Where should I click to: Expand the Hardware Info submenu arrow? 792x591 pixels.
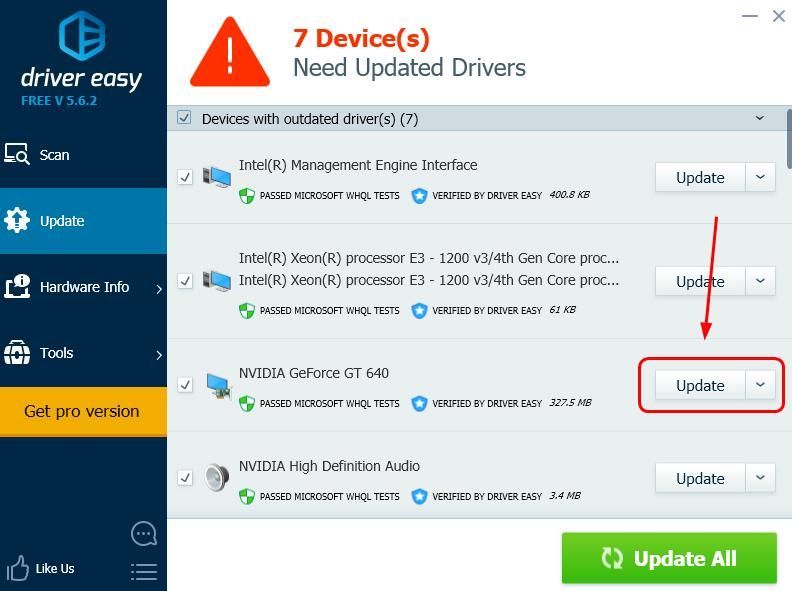159,289
